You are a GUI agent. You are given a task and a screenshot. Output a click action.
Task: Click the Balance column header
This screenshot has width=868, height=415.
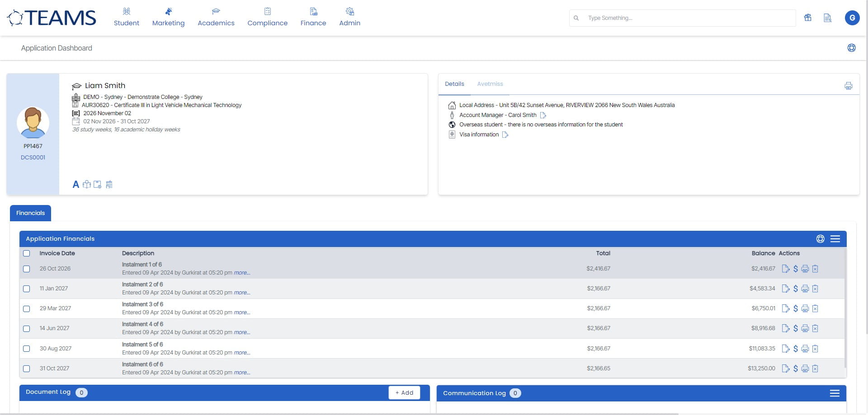tap(763, 253)
